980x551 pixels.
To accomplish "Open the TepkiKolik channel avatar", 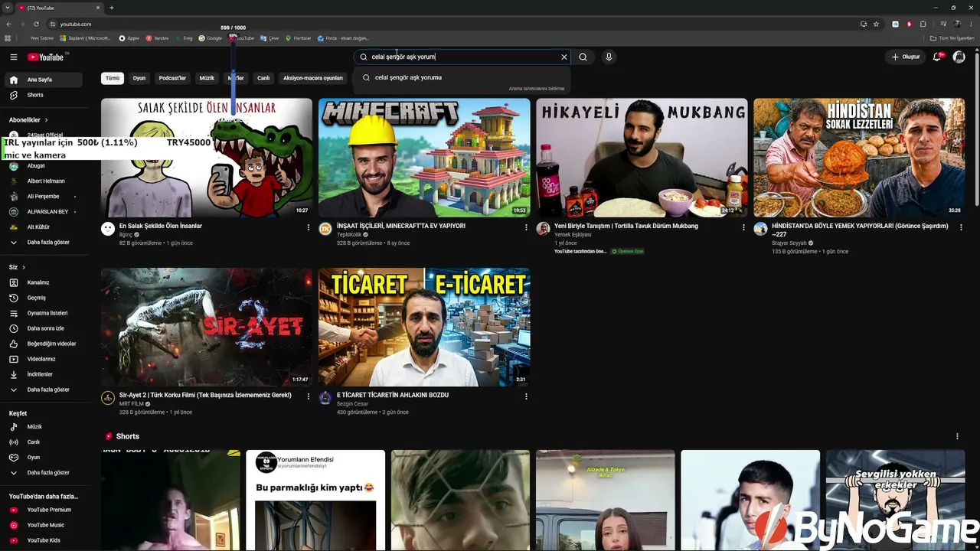I will (325, 229).
